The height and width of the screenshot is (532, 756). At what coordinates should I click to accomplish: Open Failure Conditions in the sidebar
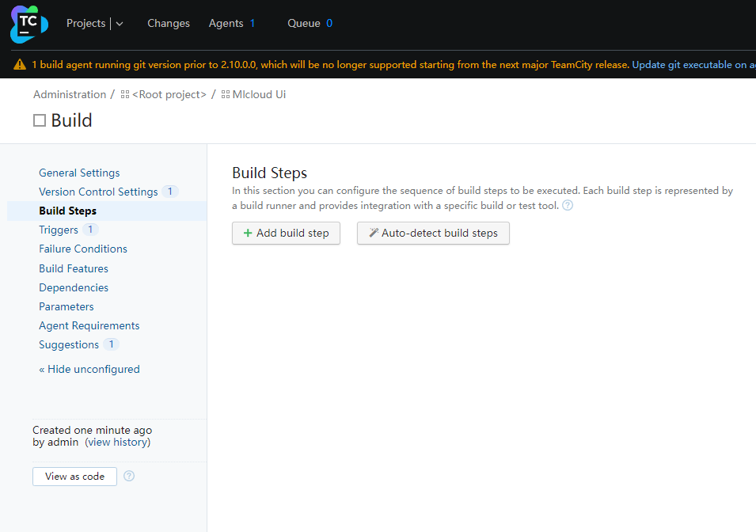[83, 249]
